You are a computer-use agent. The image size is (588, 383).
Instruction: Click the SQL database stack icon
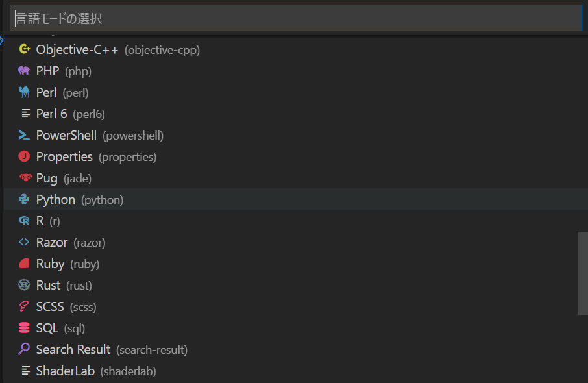(x=24, y=327)
